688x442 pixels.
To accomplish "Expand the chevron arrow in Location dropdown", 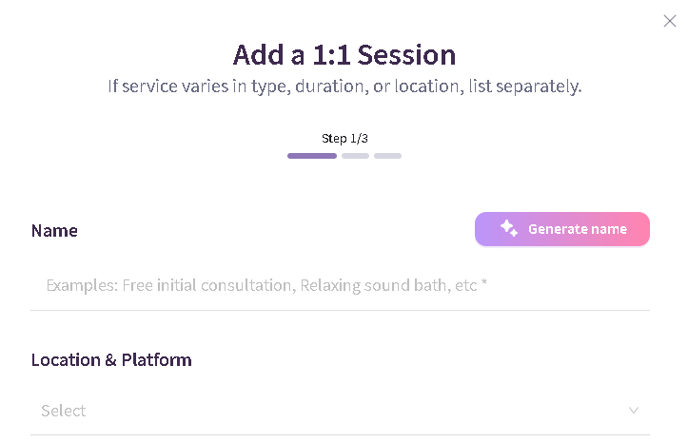I will tap(633, 410).
